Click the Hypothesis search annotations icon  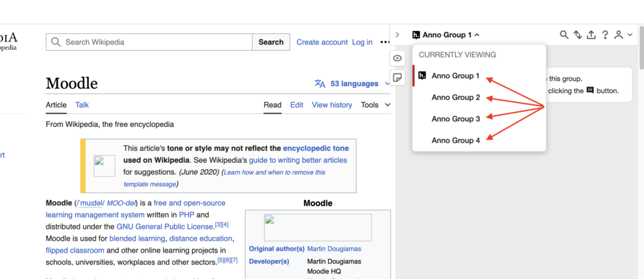coord(564,35)
